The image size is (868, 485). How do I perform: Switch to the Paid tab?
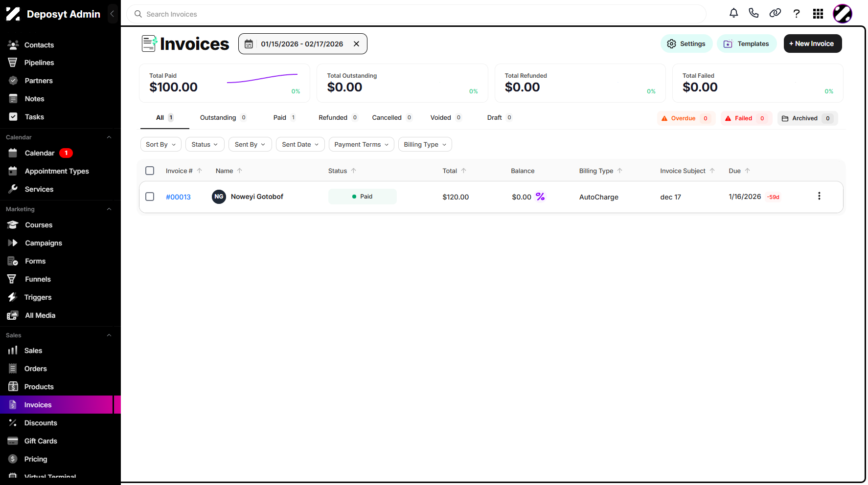pyautogui.click(x=284, y=118)
